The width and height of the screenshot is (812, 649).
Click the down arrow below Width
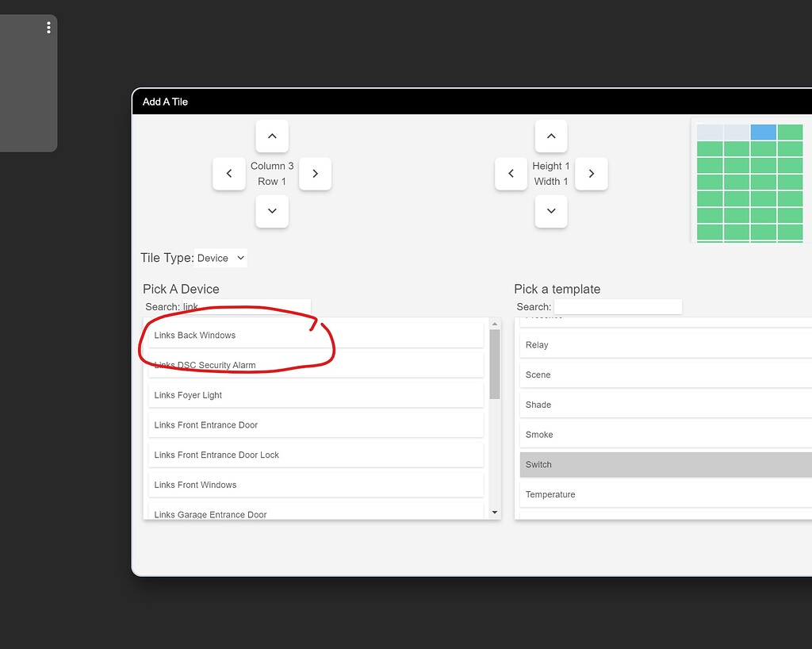click(x=551, y=211)
